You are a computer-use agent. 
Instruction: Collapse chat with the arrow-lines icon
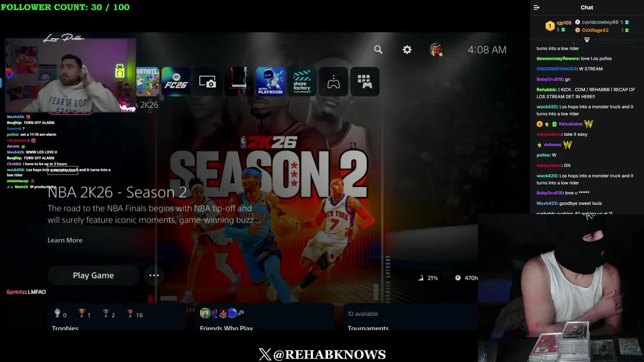click(x=536, y=8)
